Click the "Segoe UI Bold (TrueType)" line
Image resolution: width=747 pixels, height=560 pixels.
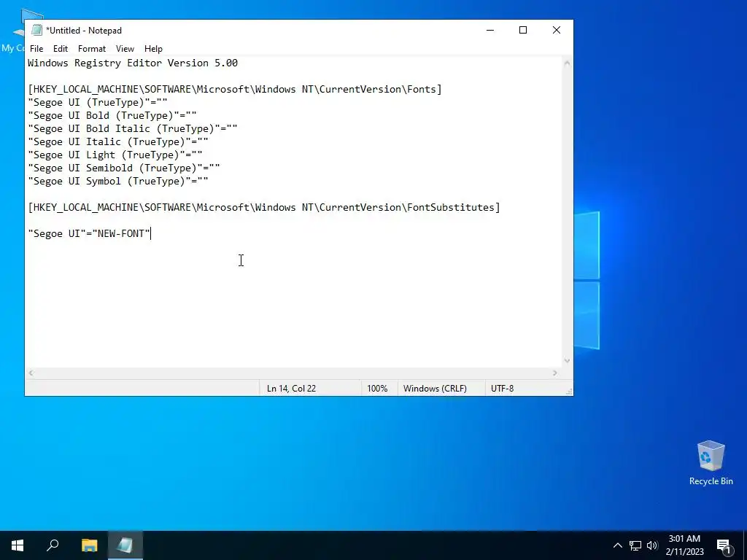click(112, 115)
